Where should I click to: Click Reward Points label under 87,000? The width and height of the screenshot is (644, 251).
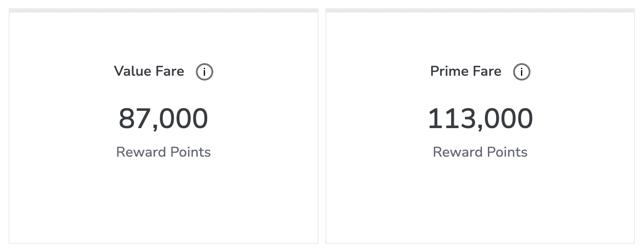pos(163,152)
